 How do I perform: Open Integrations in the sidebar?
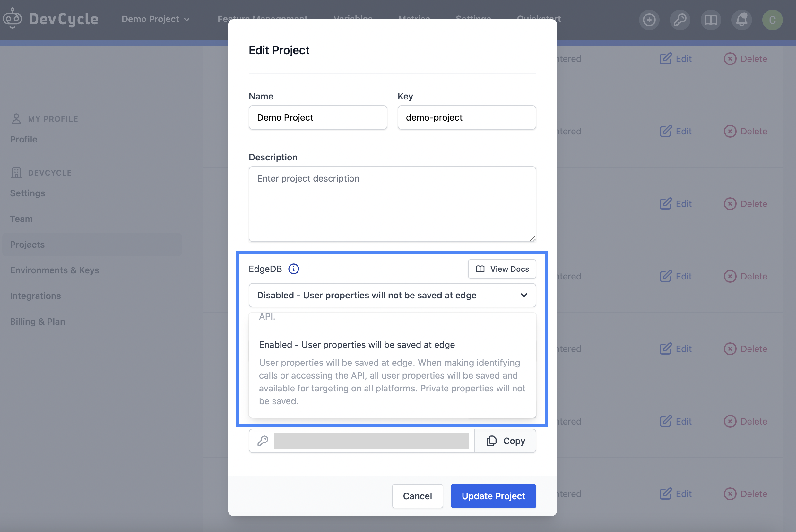pyautogui.click(x=35, y=296)
